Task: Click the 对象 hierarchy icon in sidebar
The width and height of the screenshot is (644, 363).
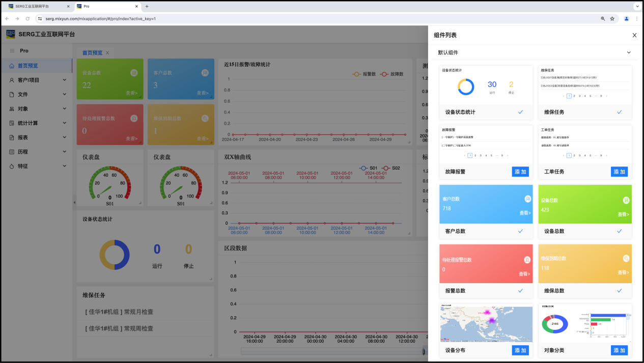Action: point(12,109)
